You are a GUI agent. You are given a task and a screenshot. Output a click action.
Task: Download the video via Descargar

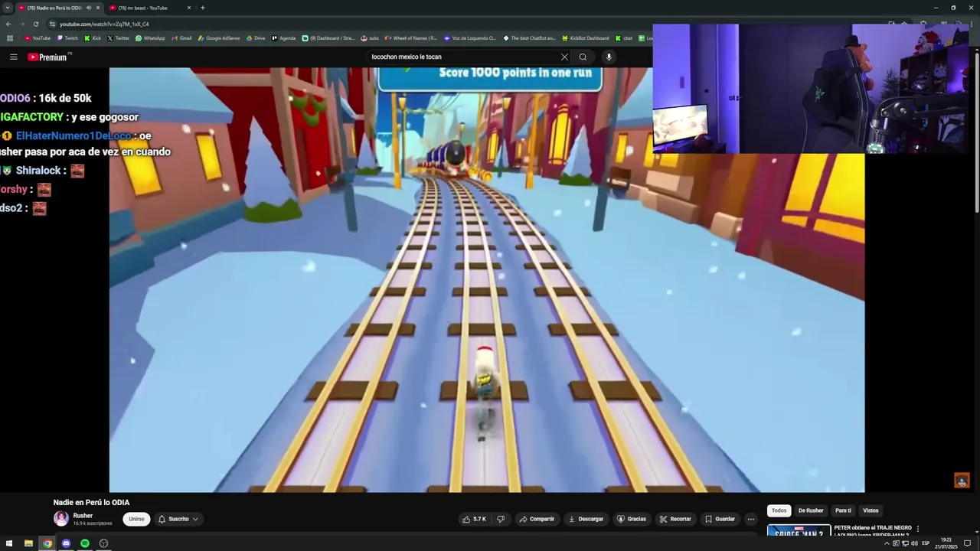click(x=586, y=519)
